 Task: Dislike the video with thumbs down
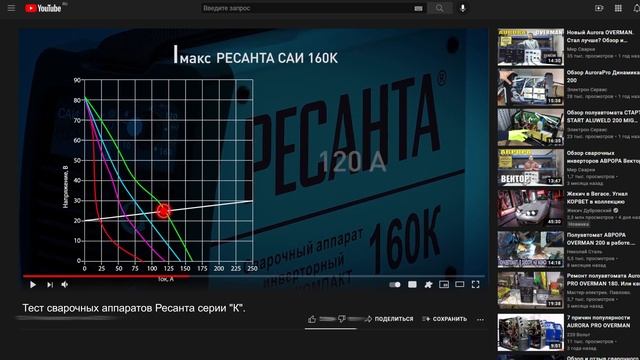[342, 319]
